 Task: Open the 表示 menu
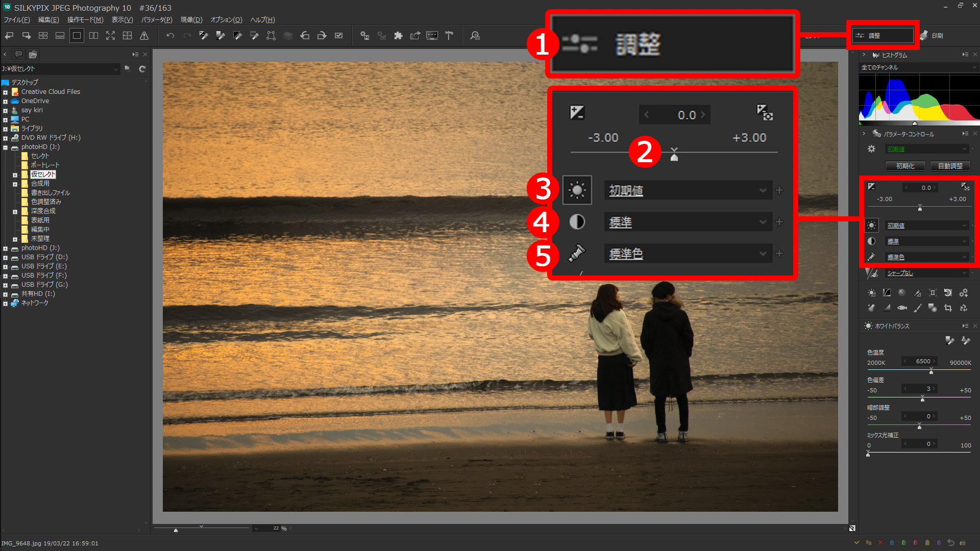(122, 20)
